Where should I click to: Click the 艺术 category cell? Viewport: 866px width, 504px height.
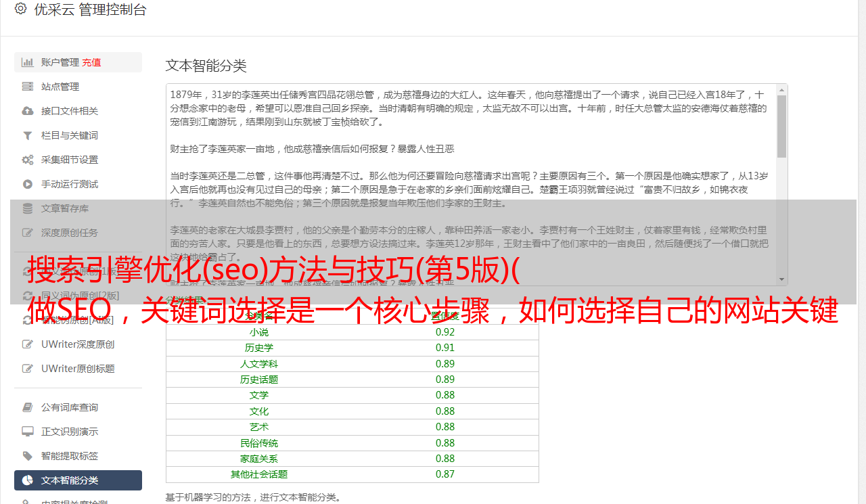(258, 427)
